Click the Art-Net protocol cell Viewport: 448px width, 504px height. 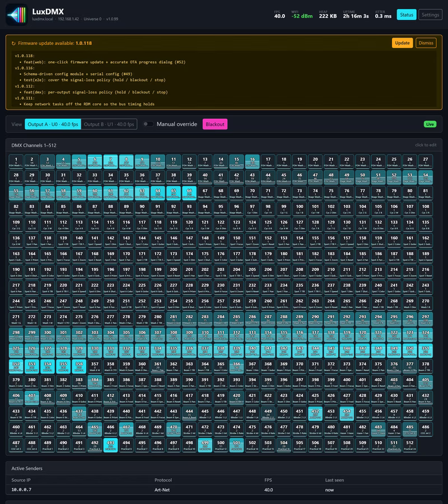tap(162, 490)
